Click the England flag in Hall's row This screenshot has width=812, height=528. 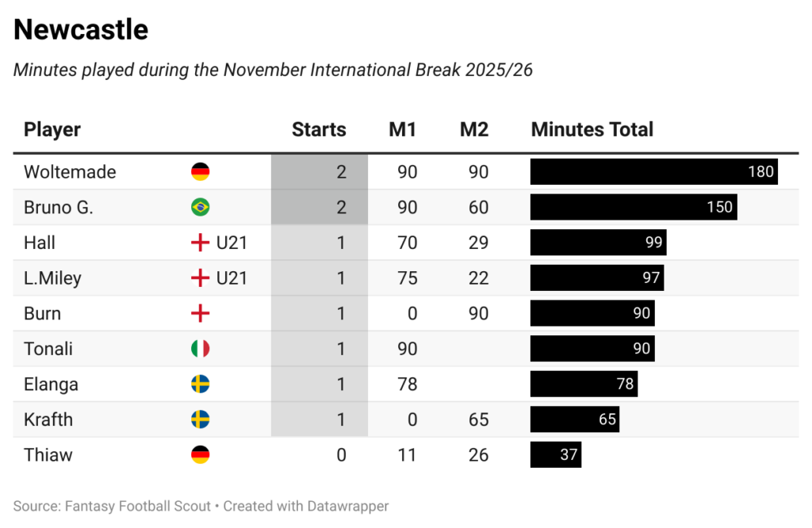[x=201, y=243]
